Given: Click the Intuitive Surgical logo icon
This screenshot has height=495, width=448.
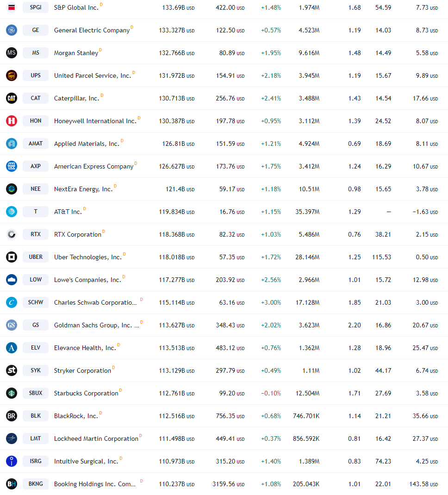Looking at the screenshot, I should [x=12, y=461].
